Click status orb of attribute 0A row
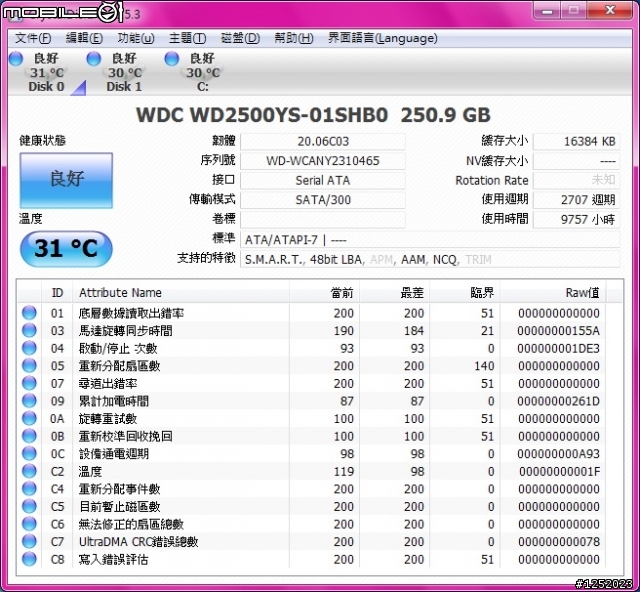The width and height of the screenshot is (640, 592). tap(29, 418)
